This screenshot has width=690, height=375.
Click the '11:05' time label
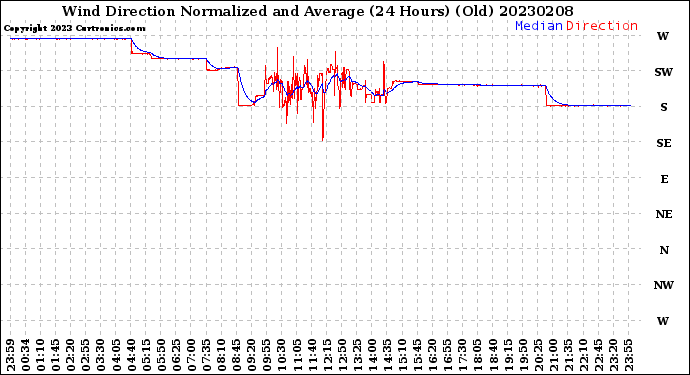tap(297, 355)
